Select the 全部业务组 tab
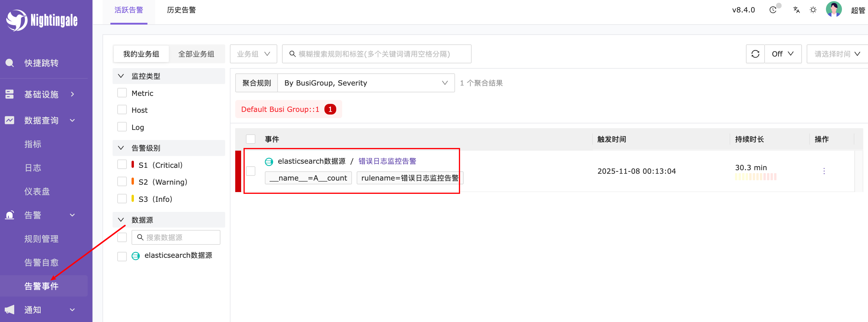Viewport: 868px width, 322px height. click(x=196, y=54)
